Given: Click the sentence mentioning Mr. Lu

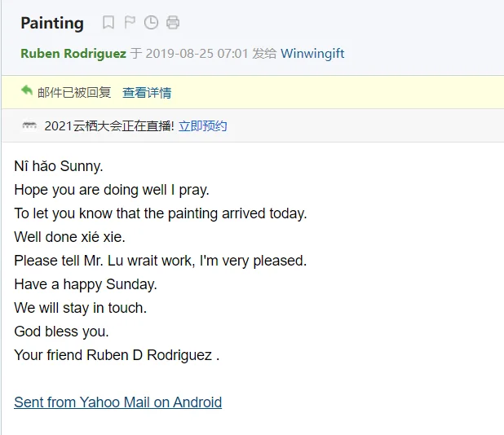Looking at the screenshot, I should (160, 261).
